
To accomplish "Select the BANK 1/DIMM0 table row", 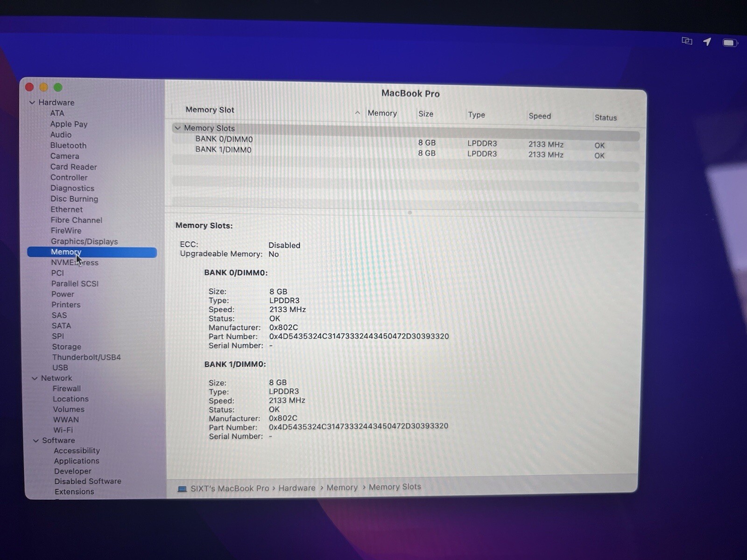I will point(406,152).
